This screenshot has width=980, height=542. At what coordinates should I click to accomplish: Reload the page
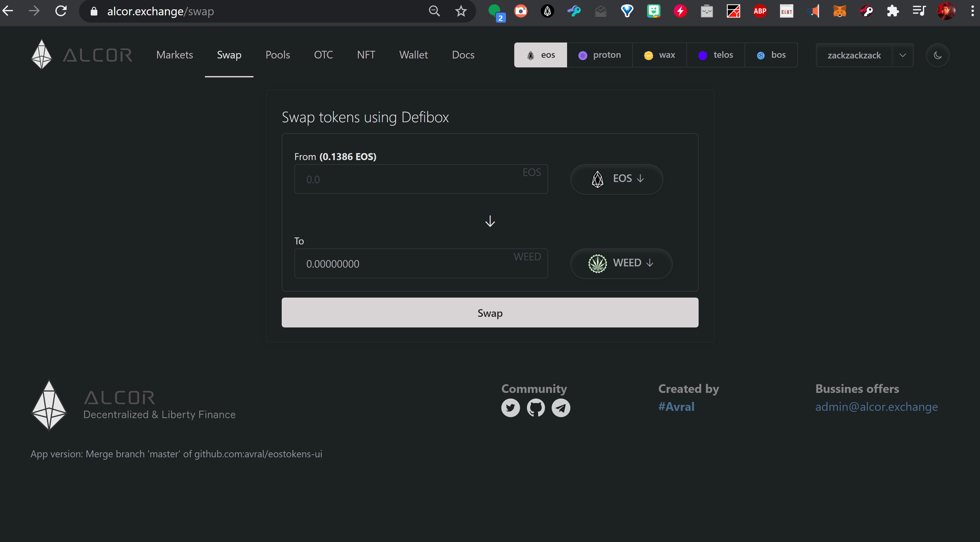pyautogui.click(x=61, y=11)
